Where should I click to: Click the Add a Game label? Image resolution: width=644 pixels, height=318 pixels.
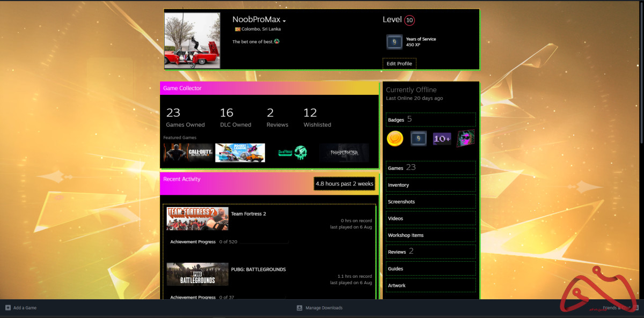coord(25,308)
